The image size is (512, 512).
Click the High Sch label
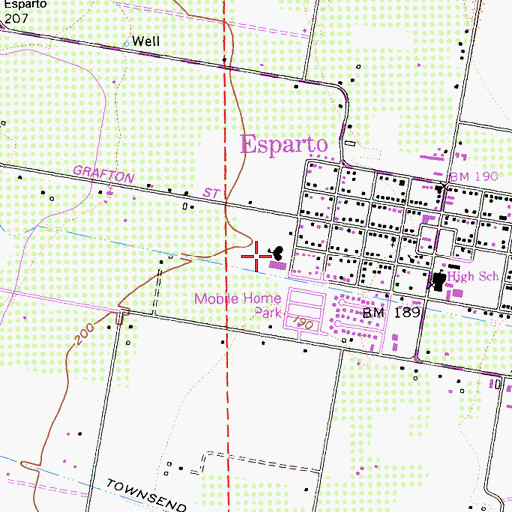coord(473,276)
